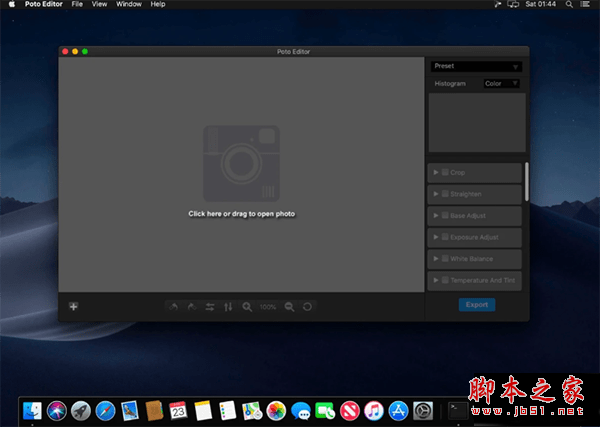Viewport: 600px width, 427px height.
Task: Click the adjustments panel scrollbar
Action: tap(526, 182)
